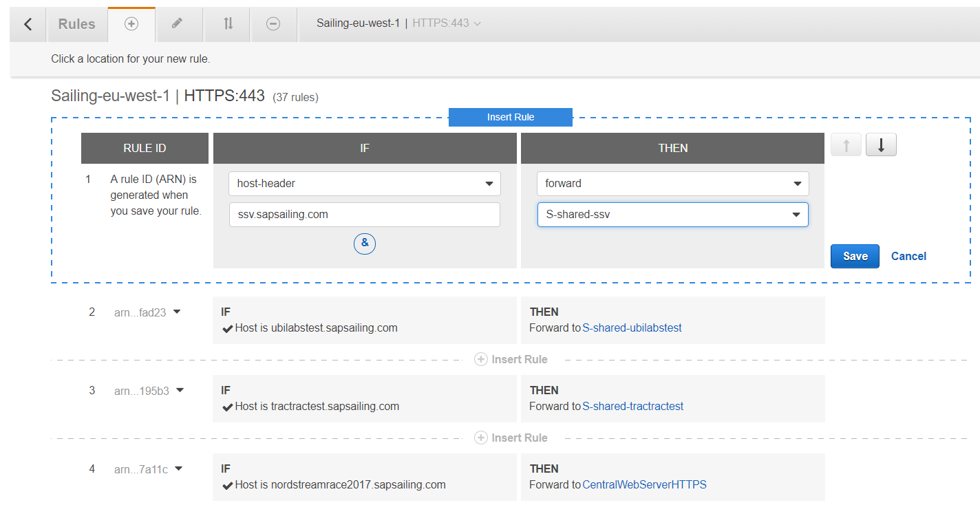Screen dimensions: 980x505
Task: Open the Rules tab
Action: [x=76, y=24]
